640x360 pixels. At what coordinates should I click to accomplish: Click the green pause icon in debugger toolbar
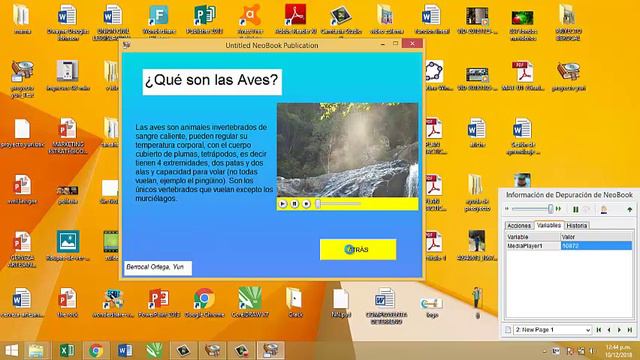pyautogui.click(x=576, y=209)
